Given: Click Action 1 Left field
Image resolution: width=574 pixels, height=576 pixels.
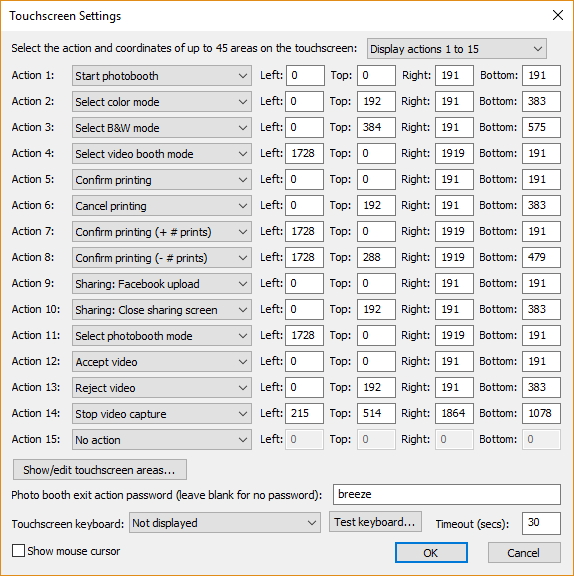Looking at the screenshot, I should [x=305, y=75].
